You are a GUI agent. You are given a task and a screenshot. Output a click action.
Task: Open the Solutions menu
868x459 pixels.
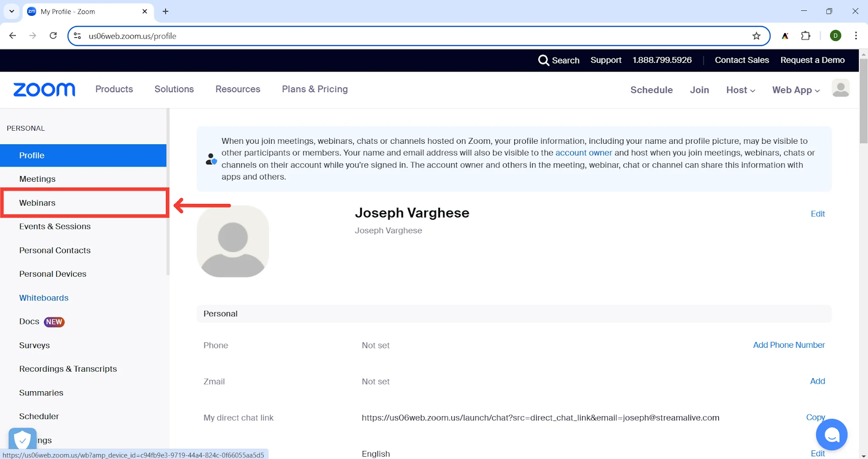(x=174, y=89)
